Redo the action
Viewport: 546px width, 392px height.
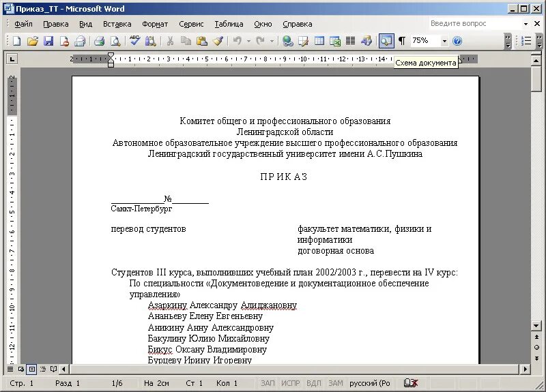point(261,41)
